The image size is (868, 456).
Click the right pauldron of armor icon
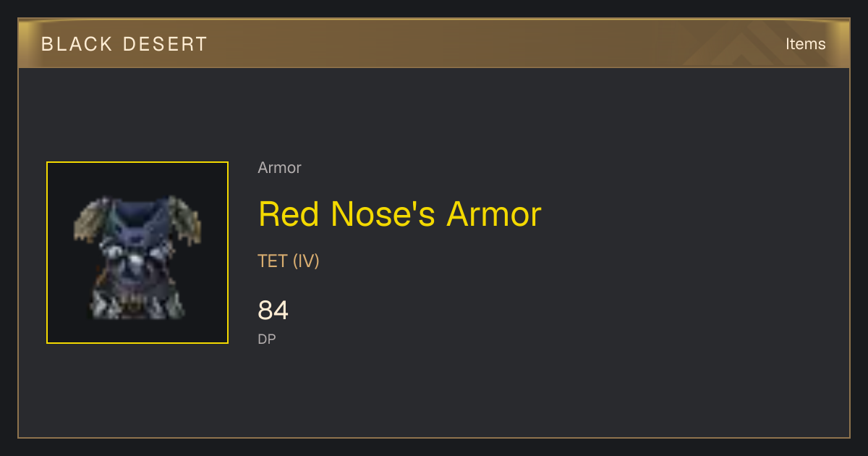point(185,219)
